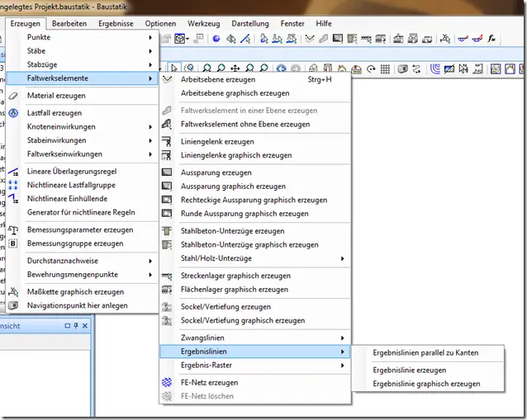Image resolution: width=527 pixels, height=420 pixels.
Task: Close the Ansicht panel with X button
Action: [x=85, y=326]
